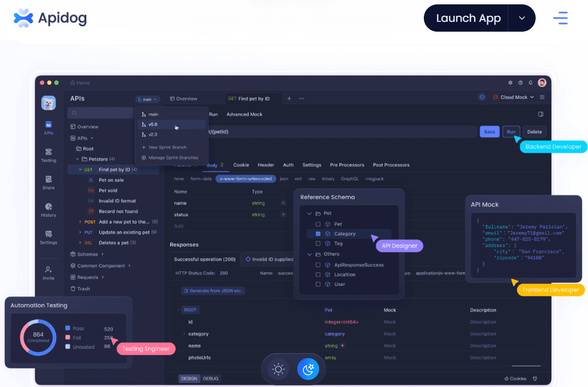Collapse the Others folder in Reference Schema
The width and height of the screenshot is (588, 387).
pyautogui.click(x=309, y=254)
